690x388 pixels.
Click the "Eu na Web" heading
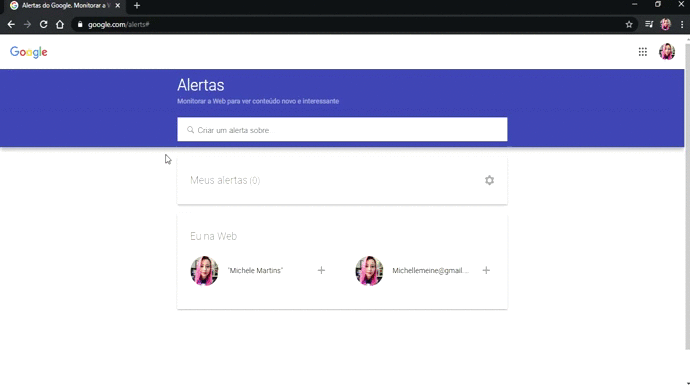(x=213, y=236)
